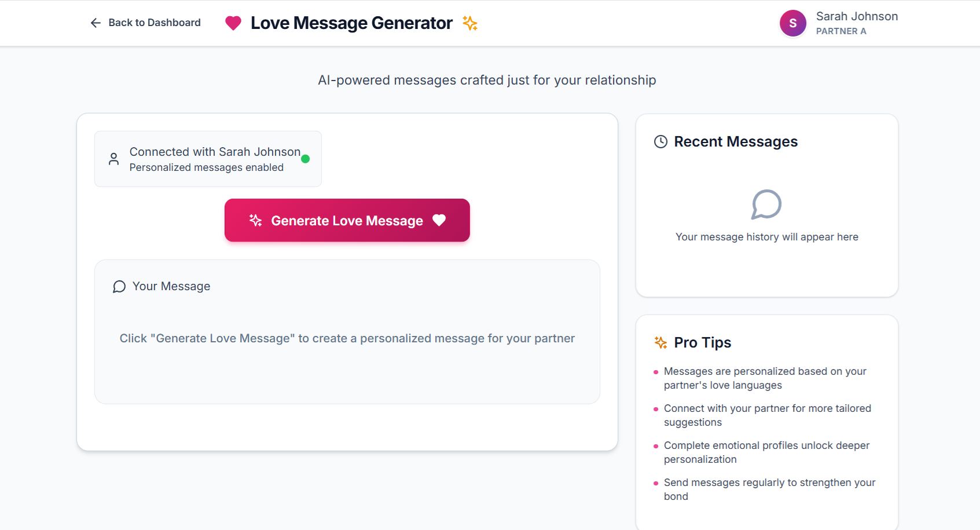Click the Your Message placeholder text

click(347, 338)
